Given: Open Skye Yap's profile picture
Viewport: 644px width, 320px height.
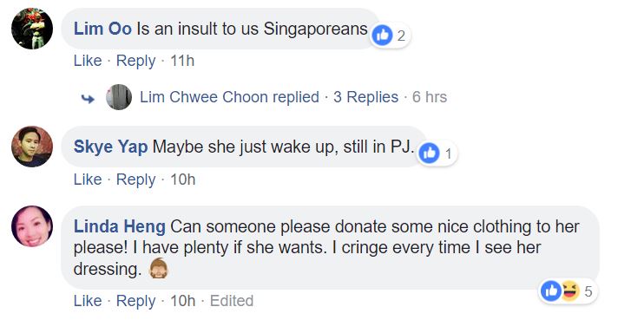Looking at the screenshot, I should point(32,147).
